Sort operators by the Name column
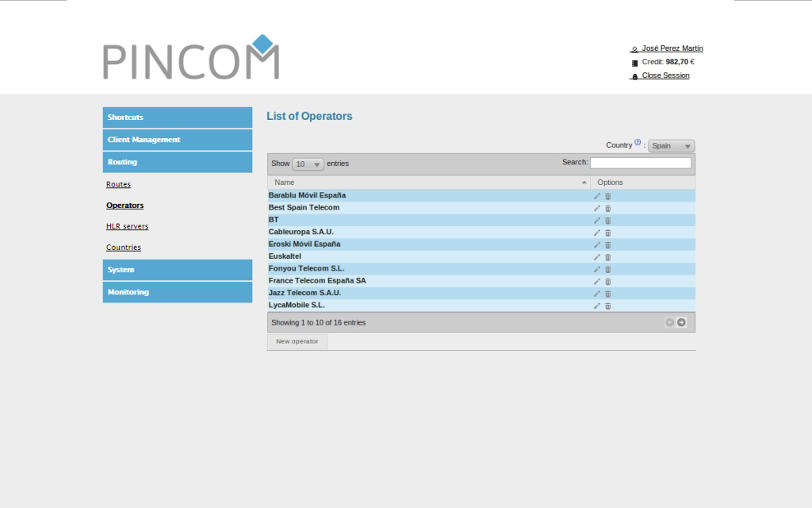Image resolution: width=812 pixels, height=508 pixels. click(x=429, y=183)
